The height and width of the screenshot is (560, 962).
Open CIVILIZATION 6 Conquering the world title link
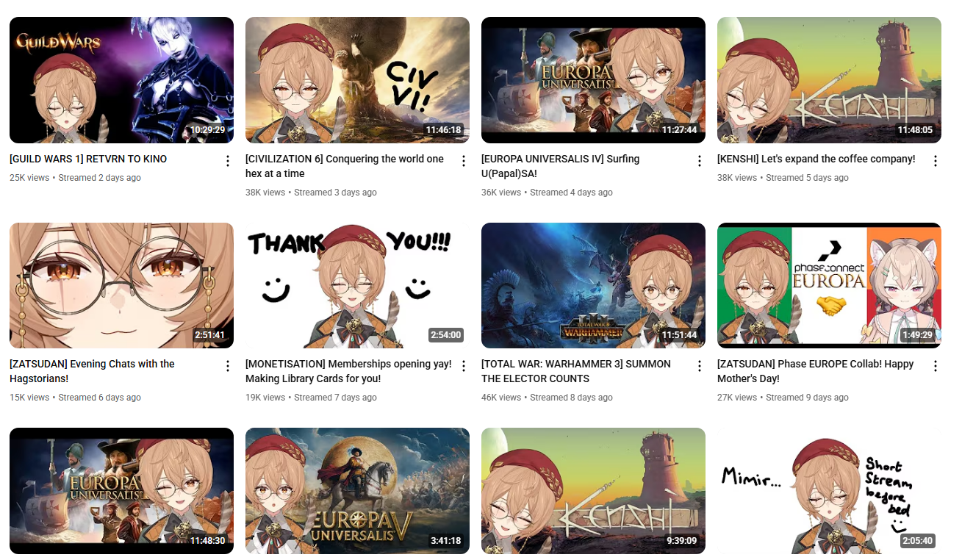[345, 166]
